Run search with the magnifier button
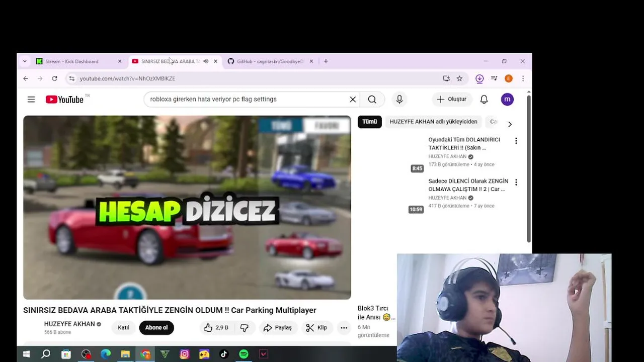The height and width of the screenshot is (362, 644). click(x=372, y=100)
